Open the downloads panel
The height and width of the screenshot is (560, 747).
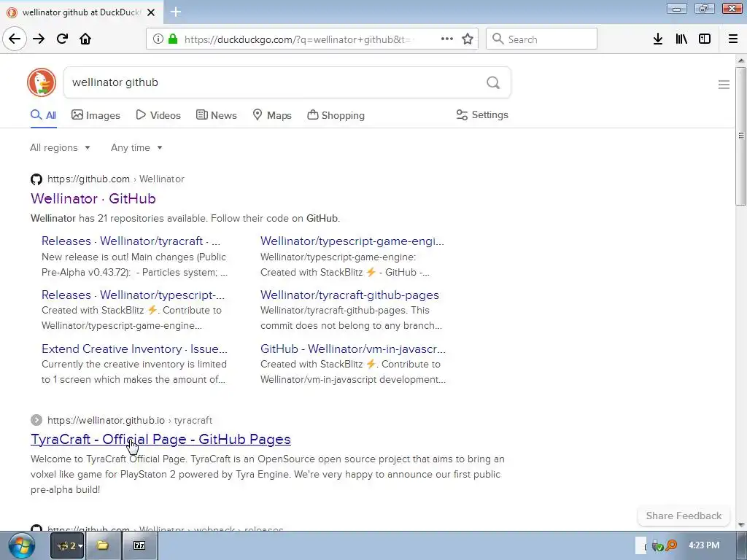point(658,39)
